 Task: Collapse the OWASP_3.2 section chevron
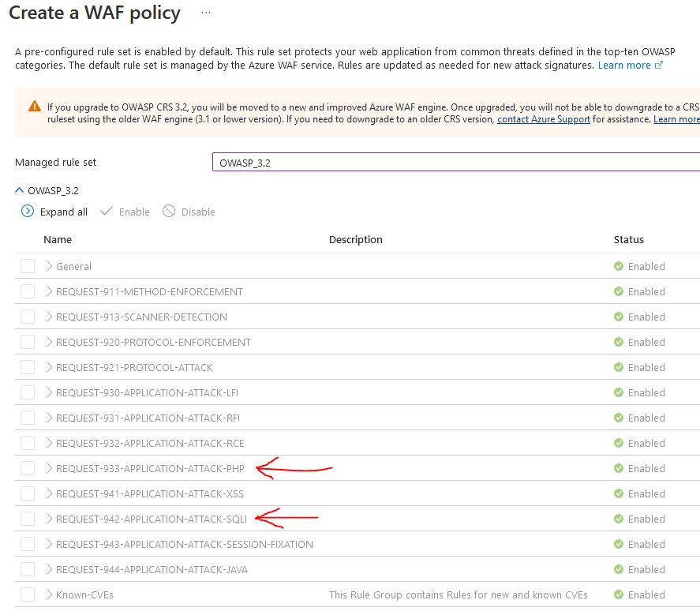19,190
